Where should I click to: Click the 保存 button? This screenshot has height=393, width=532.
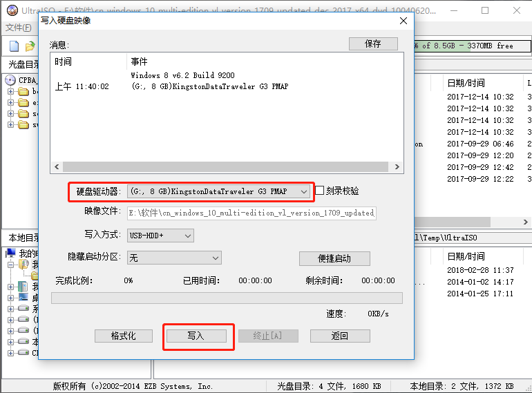pos(373,44)
